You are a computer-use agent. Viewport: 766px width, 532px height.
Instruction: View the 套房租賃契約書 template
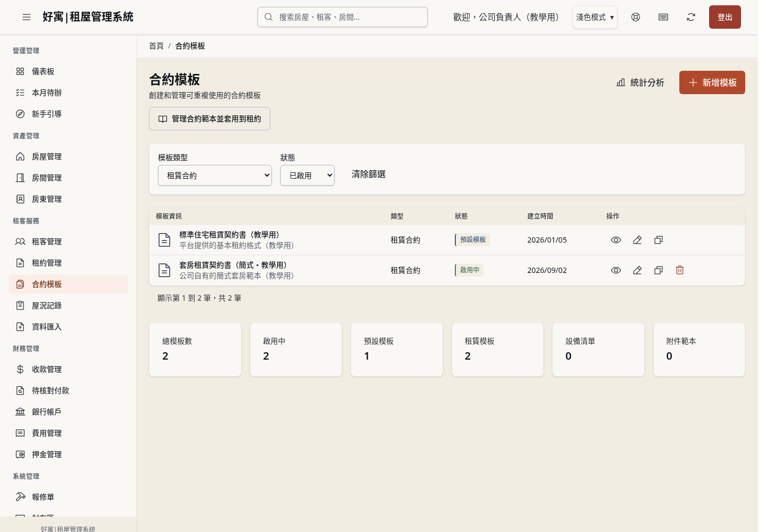pyautogui.click(x=616, y=270)
